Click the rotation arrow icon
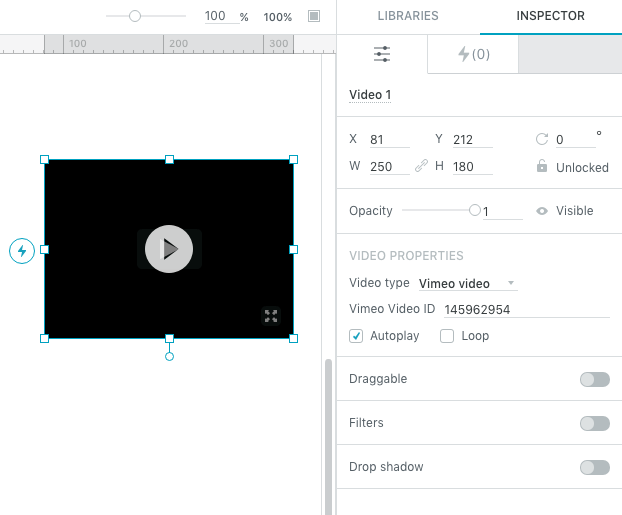The image size is (622, 515). click(542, 139)
